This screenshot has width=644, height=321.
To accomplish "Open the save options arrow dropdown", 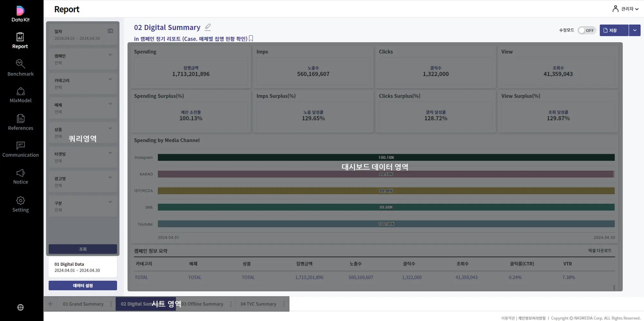I will (635, 30).
